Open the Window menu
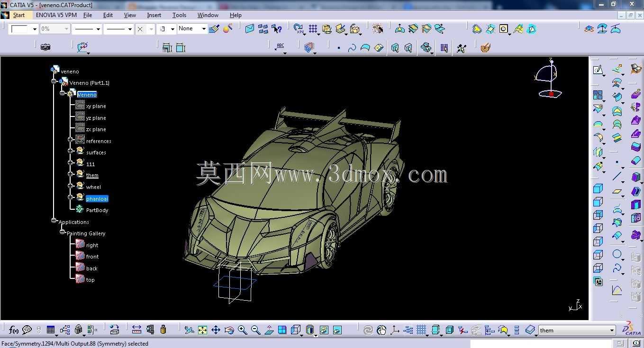This screenshot has width=644, height=348. coord(208,15)
